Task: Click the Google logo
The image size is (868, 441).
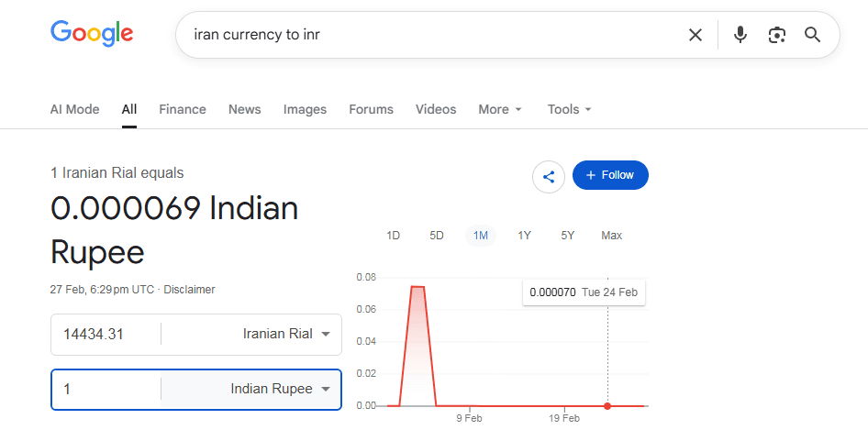Action: pos(92,34)
